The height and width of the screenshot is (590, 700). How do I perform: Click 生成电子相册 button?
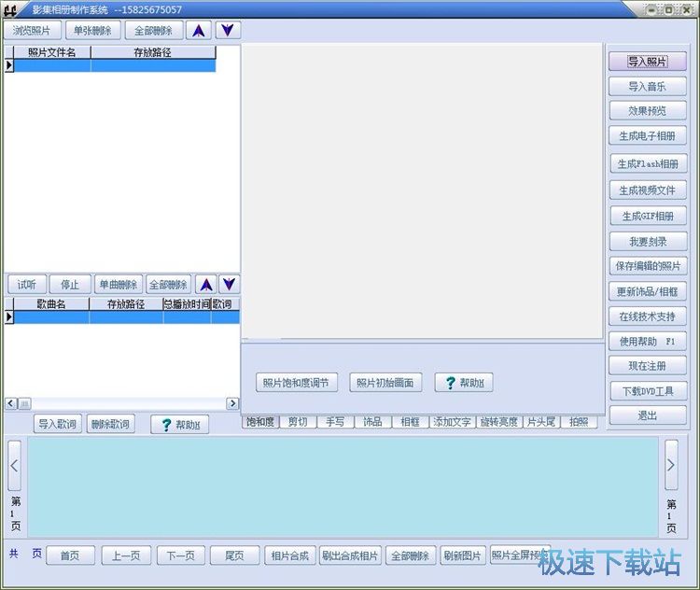[x=648, y=135]
